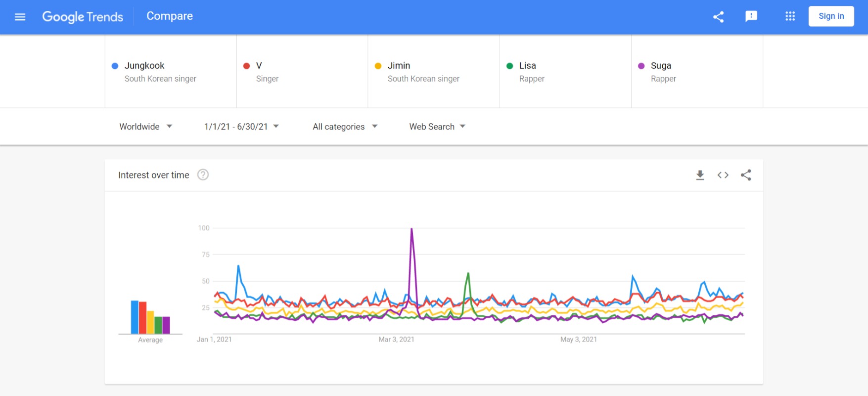The height and width of the screenshot is (396, 868).
Task: Click the purple Suga peak at 100
Action: click(411, 229)
